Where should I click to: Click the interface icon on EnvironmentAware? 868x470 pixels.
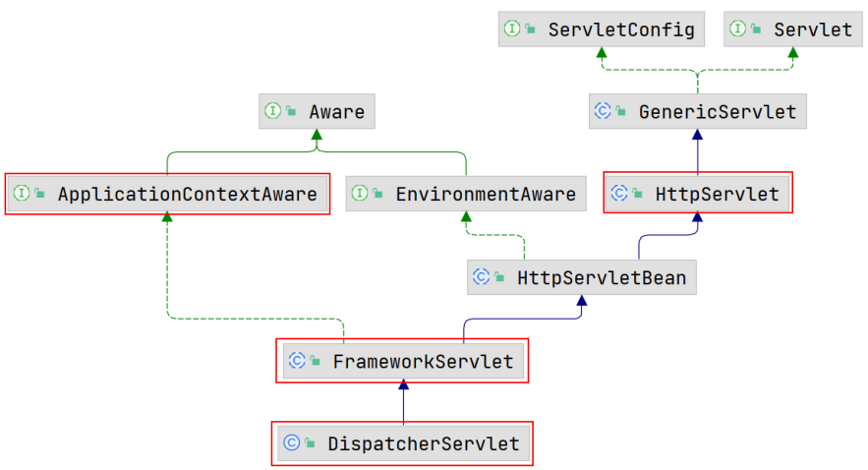(x=360, y=194)
